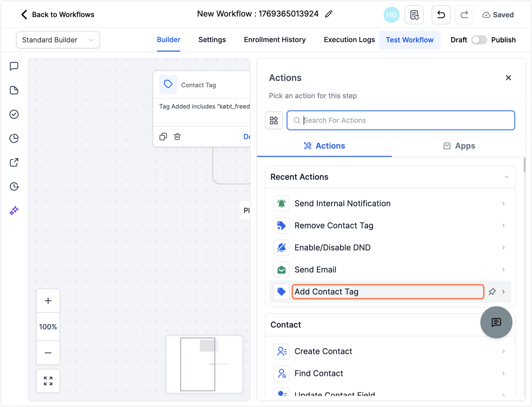Click the canvas minimap thumbnail
Image resolution: width=532 pixels, height=407 pixels.
tap(204, 364)
